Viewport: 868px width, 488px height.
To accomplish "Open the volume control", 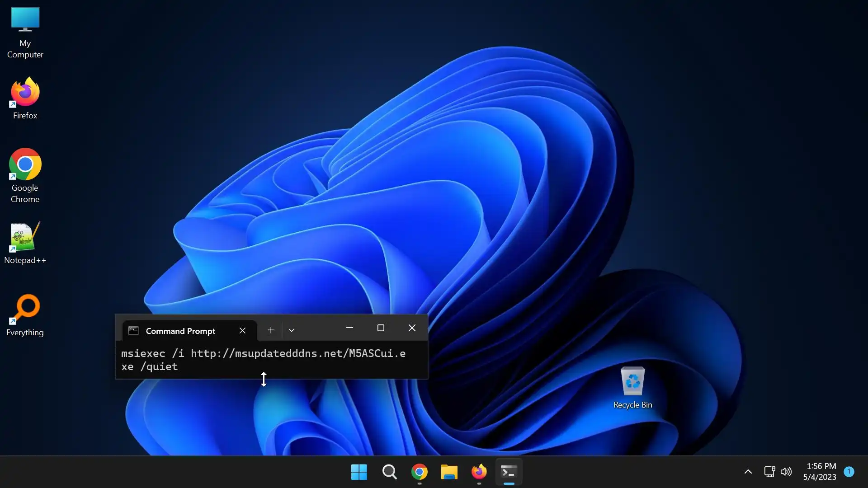I will click(786, 472).
